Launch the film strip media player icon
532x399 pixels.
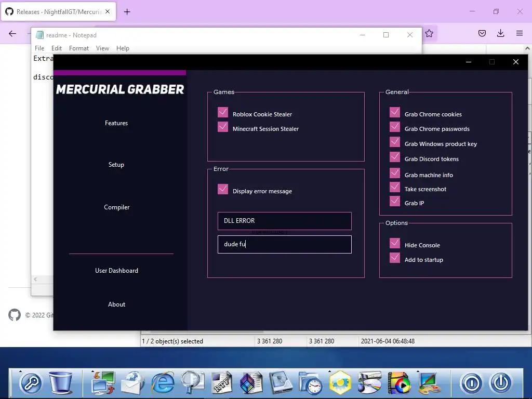click(399, 383)
